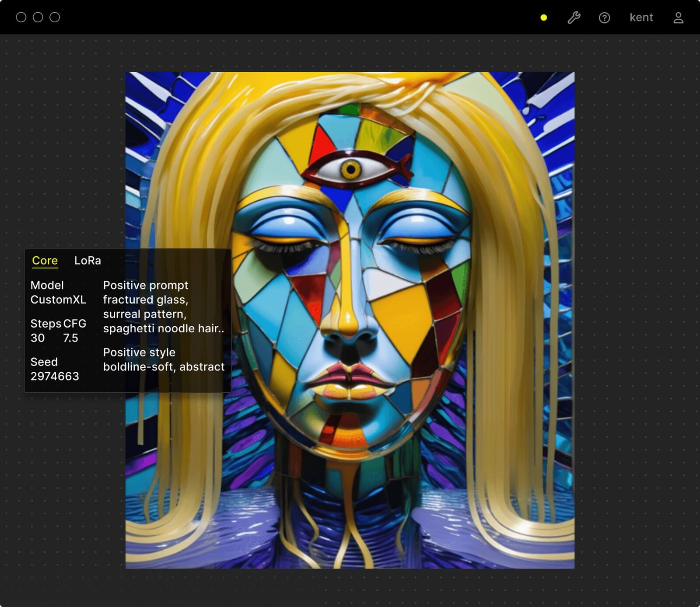
Task: Select the CustomXL model value
Action: (x=58, y=300)
